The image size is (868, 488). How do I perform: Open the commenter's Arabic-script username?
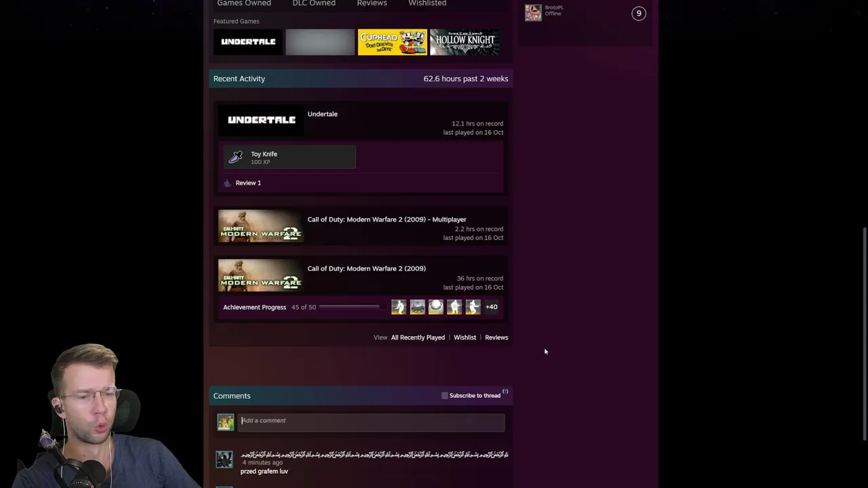click(374, 455)
